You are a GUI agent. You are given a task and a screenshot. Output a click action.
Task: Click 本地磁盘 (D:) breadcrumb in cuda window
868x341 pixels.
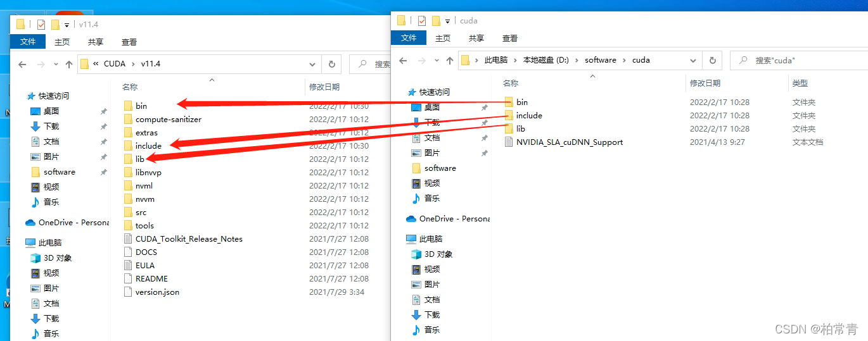click(546, 60)
